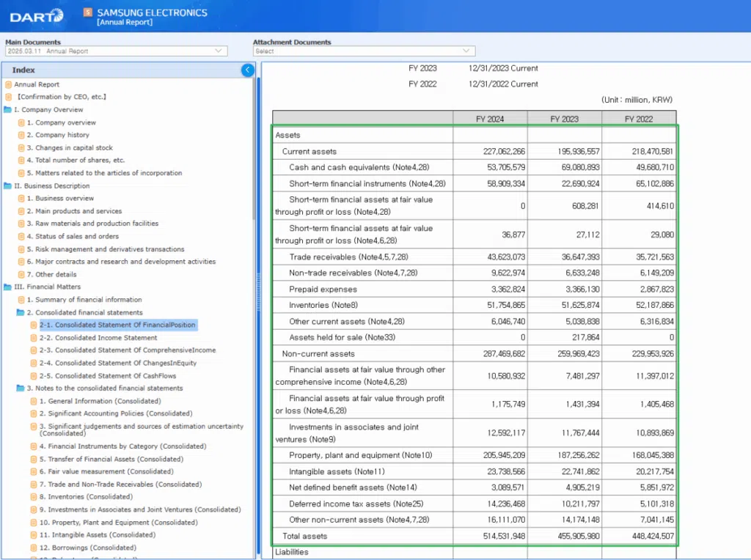The height and width of the screenshot is (560, 751).
Task: Click folder icon next to Company Overview
Action: pos(8,110)
